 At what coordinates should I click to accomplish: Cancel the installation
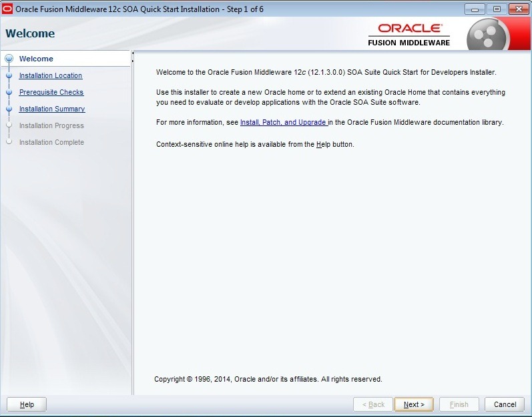(x=505, y=404)
